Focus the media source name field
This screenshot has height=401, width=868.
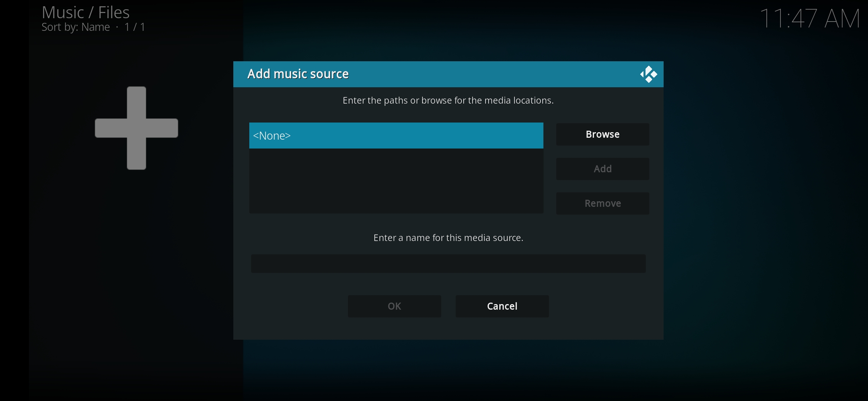click(448, 264)
